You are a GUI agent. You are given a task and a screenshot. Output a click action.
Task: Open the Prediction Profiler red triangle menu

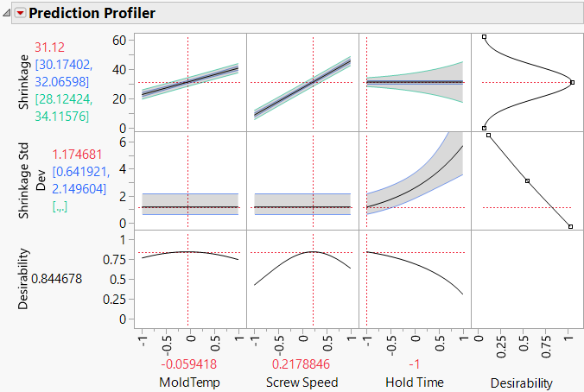[x=21, y=13]
